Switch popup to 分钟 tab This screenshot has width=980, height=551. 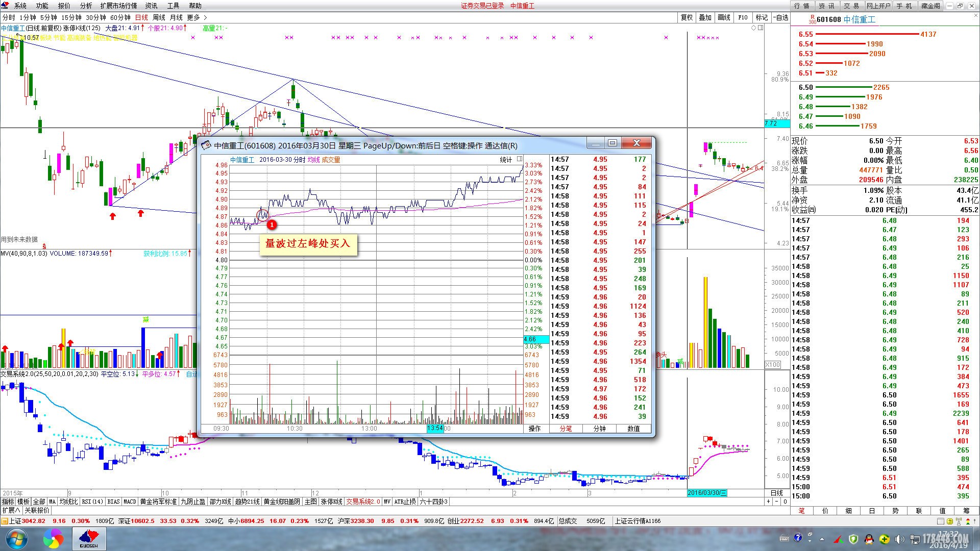[600, 429]
